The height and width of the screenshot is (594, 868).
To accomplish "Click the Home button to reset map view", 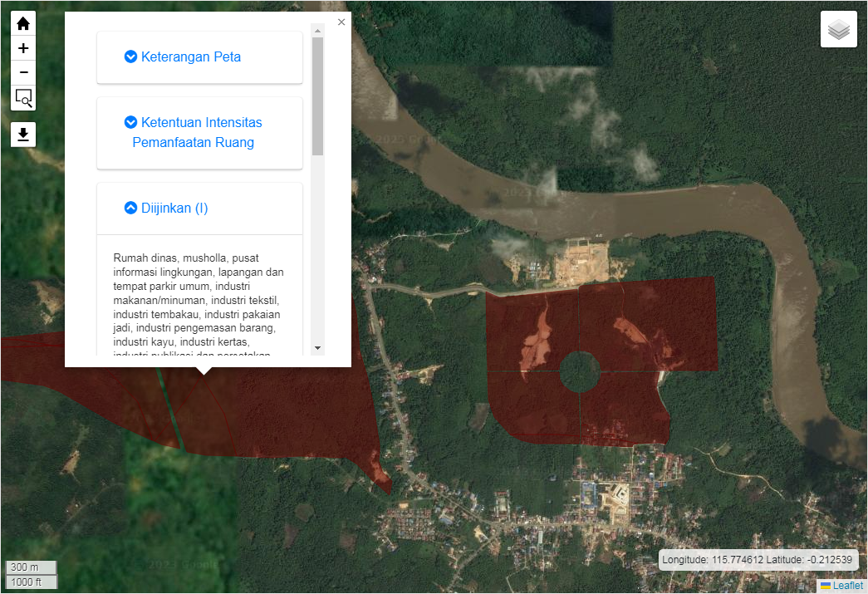I will [x=23, y=24].
